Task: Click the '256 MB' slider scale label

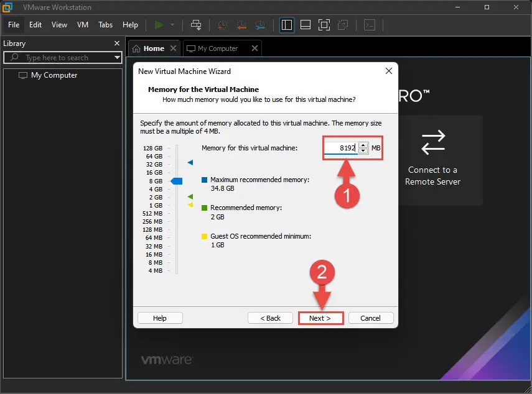Action: pos(152,222)
